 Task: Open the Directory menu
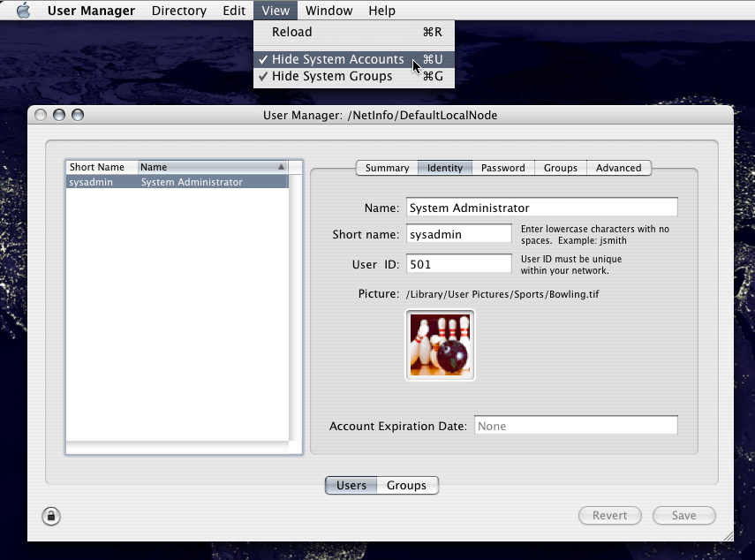(x=179, y=10)
